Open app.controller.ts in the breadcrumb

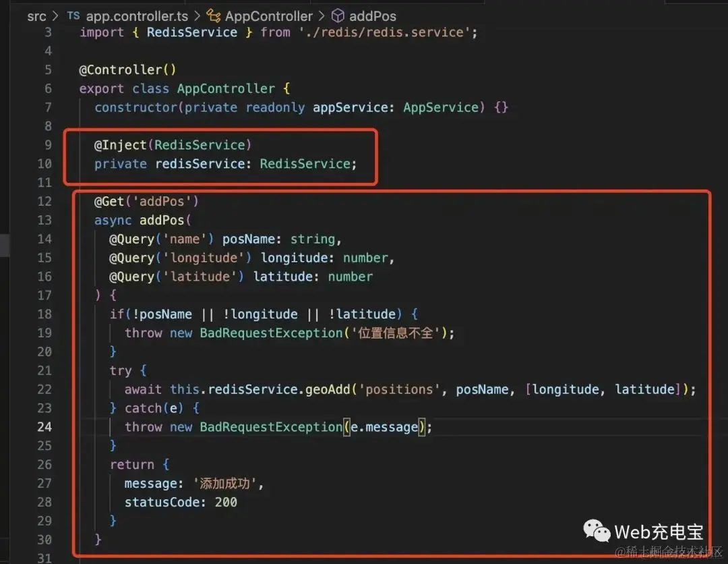pos(137,16)
